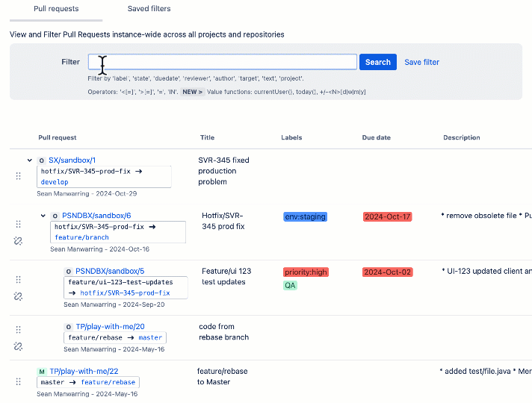Open the Saved filters tab
The height and width of the screenshot is (403, 532).
click(x=149, y=9)
